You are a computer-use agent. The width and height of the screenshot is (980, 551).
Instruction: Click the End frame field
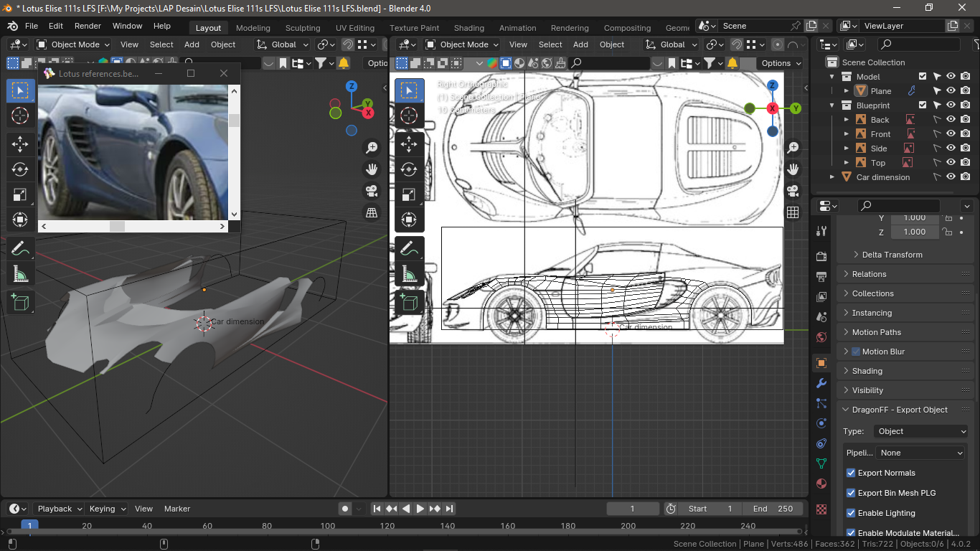773,509
